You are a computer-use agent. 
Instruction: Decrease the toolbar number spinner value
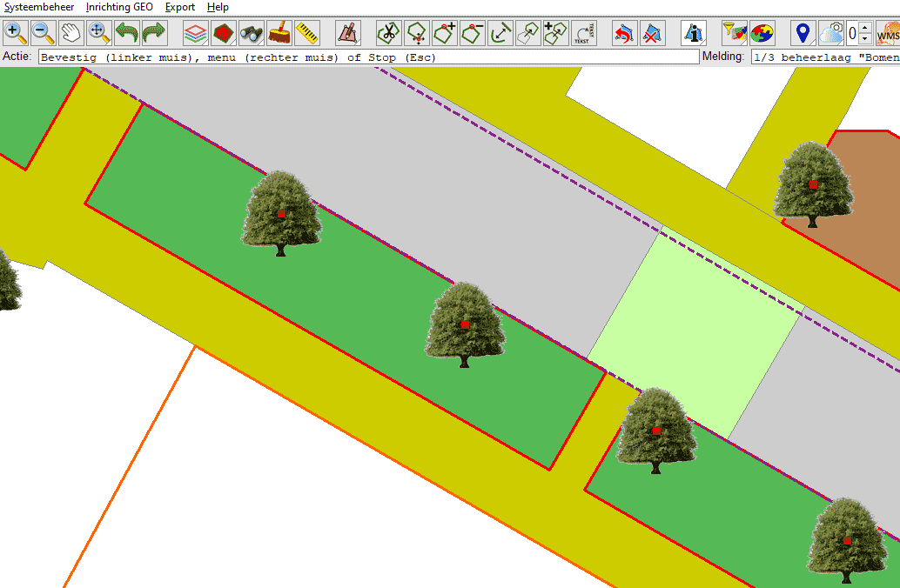865,38
